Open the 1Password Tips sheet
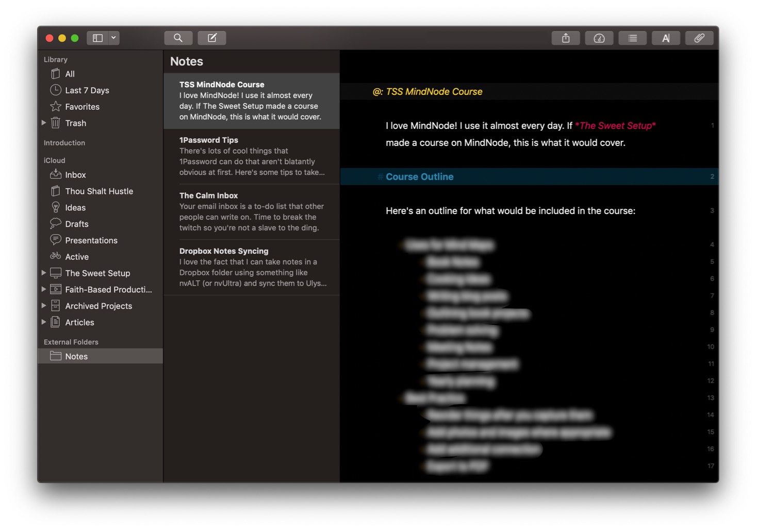 252,156
